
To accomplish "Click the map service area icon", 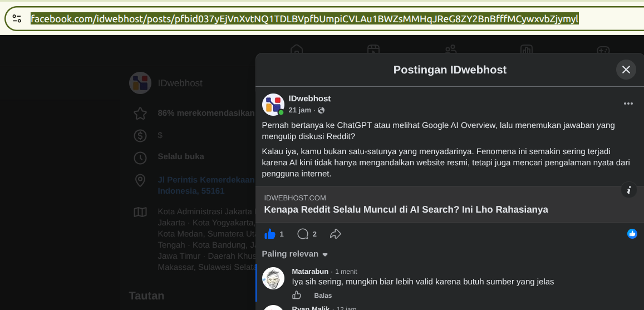I will (140, 212).
